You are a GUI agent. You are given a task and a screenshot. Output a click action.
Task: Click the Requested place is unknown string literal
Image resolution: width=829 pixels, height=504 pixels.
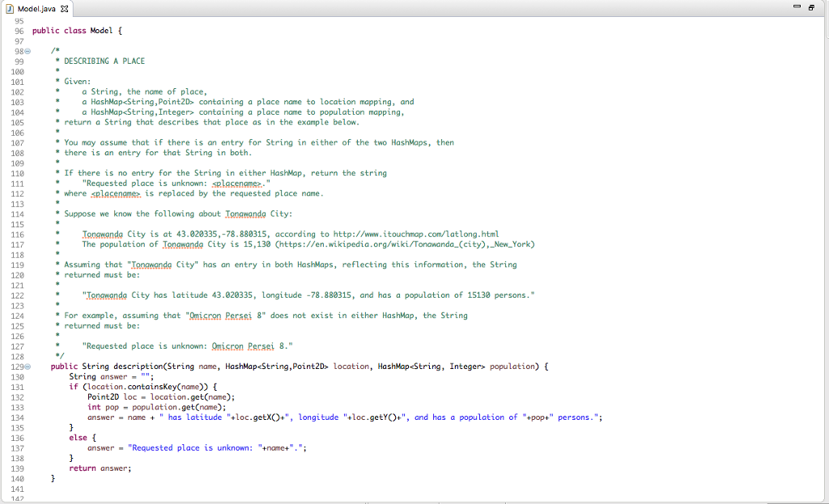[x=194, y=447]
